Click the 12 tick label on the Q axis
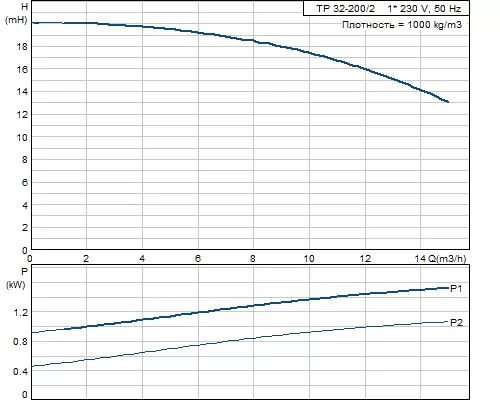 point(365,259)
